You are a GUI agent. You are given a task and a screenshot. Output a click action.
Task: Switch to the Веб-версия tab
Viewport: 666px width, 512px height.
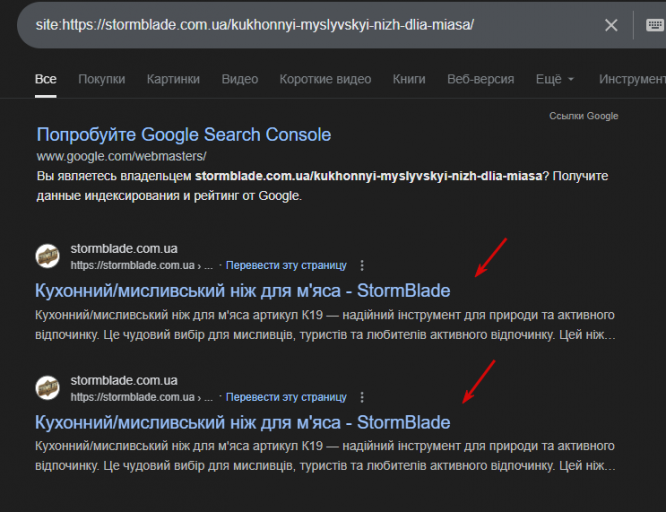tap(480, 79)
